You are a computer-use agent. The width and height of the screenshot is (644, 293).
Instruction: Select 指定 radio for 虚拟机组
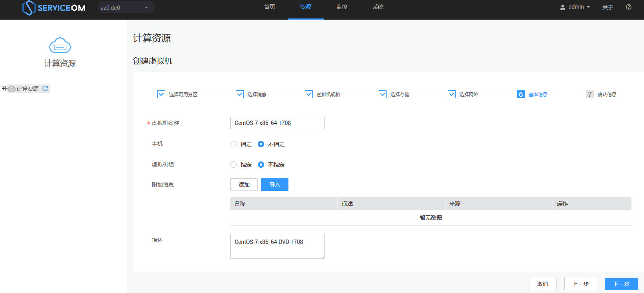(x=234, y=165)
